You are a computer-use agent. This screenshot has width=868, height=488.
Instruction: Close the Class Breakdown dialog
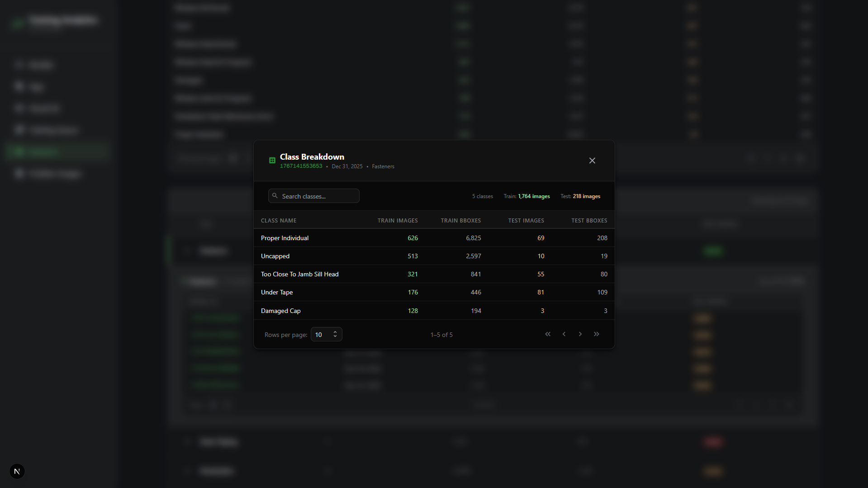point(592,161)
